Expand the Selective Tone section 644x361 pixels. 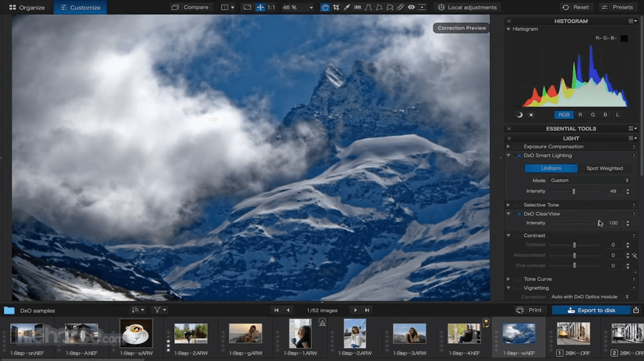[x=508, y=205]
